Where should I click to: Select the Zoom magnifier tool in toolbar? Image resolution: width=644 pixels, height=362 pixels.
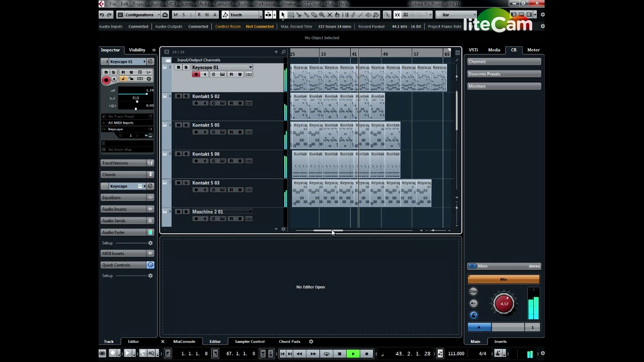(x=322, y=15)
